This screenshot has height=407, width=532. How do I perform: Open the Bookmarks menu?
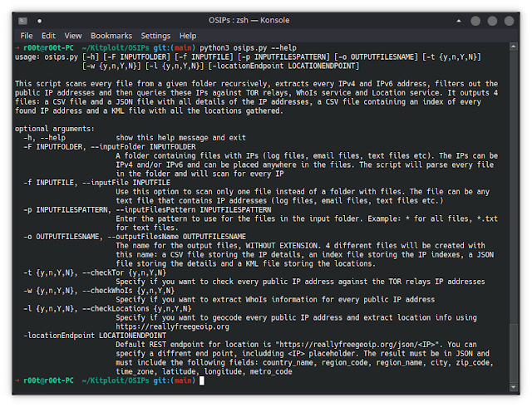[111, 36]
